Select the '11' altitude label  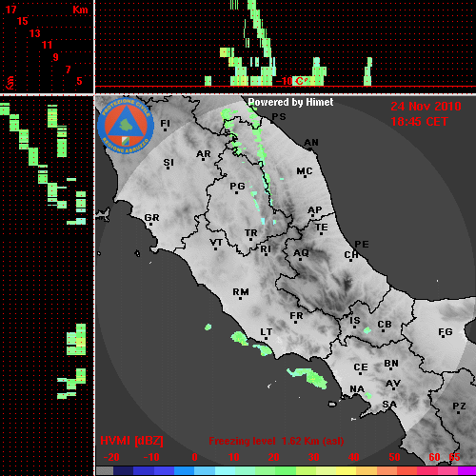[47, 45]
